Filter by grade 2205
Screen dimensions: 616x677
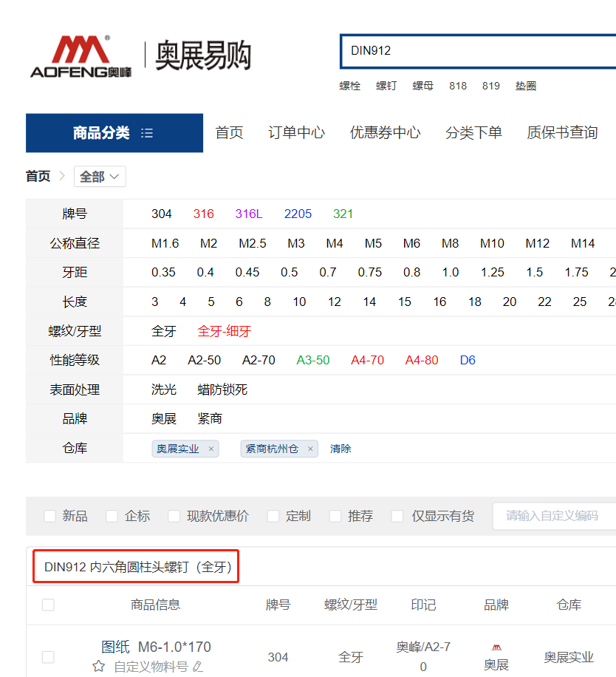[x=298, y=214]
